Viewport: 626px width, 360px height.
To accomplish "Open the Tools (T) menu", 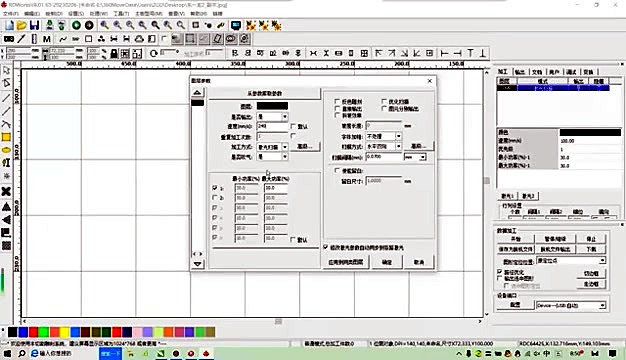I will (x=121, y=14).
